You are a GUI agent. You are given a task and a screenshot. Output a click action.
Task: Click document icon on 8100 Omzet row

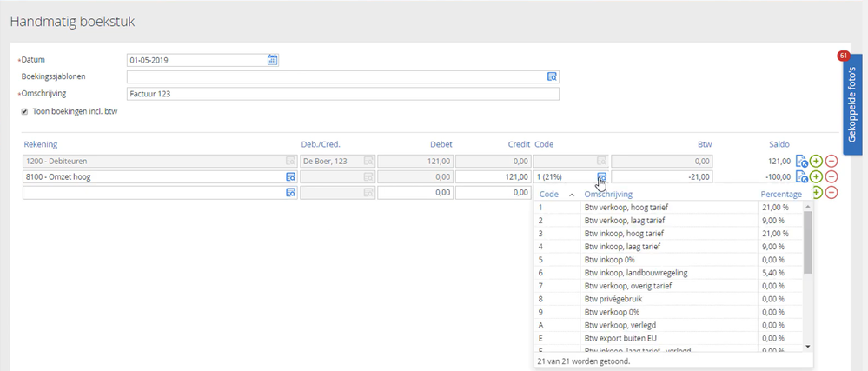802,176
